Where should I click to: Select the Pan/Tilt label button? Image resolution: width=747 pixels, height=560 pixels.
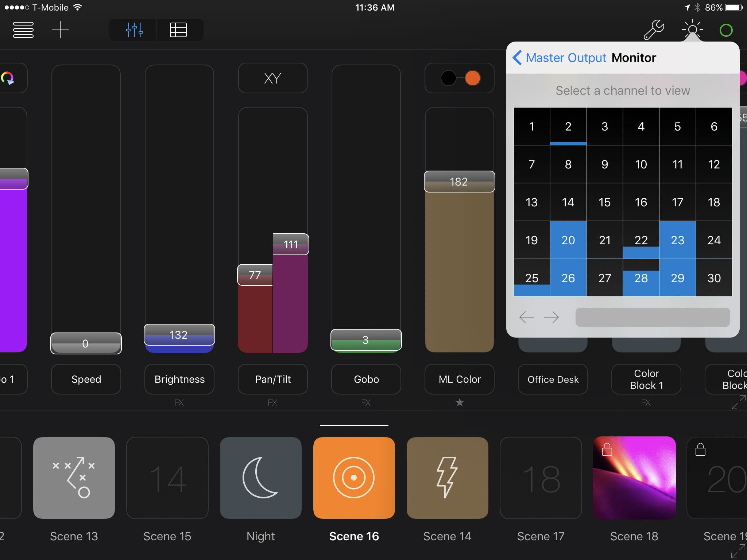(273, 379)
